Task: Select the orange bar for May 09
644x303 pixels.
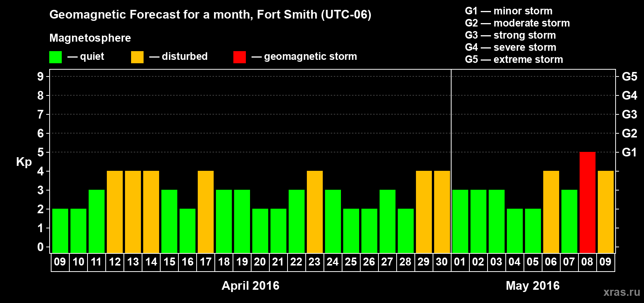Action: coord(606,212)
